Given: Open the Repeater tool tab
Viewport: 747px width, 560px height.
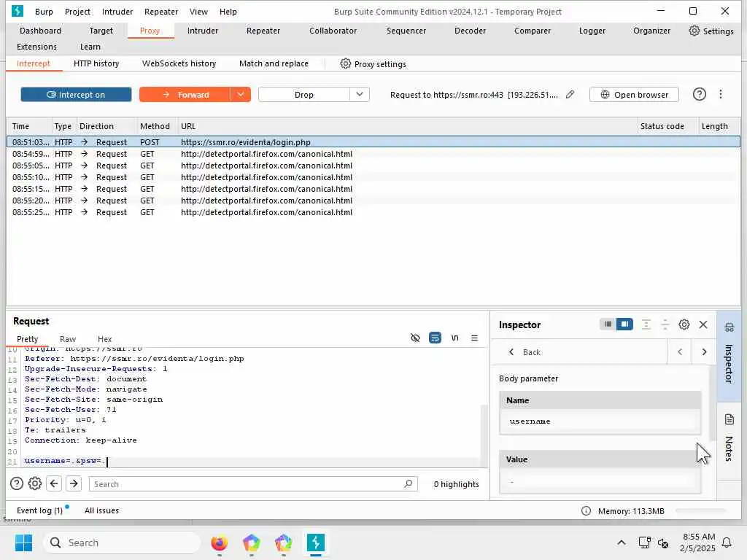Looking at the screenshot, I should coord(263,31).
